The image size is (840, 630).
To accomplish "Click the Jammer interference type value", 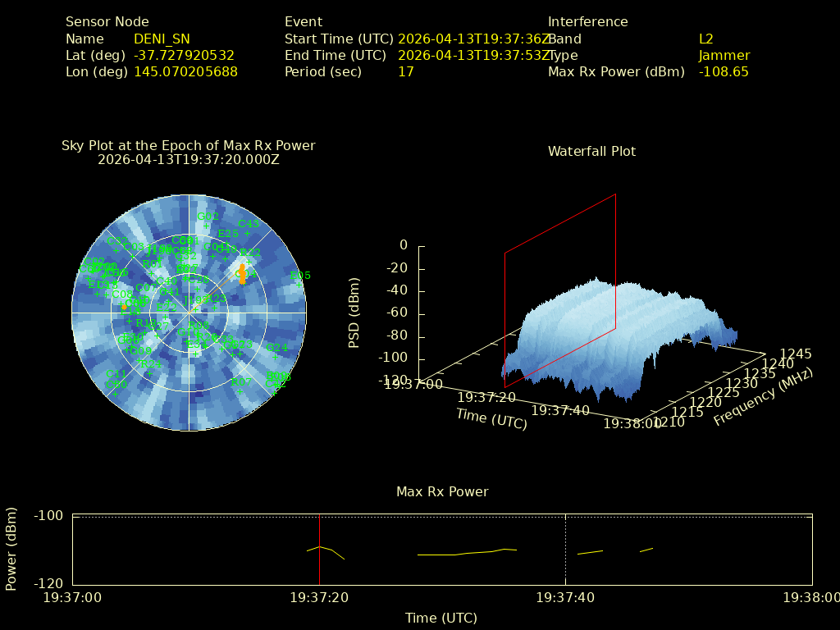I will (724, 55).
